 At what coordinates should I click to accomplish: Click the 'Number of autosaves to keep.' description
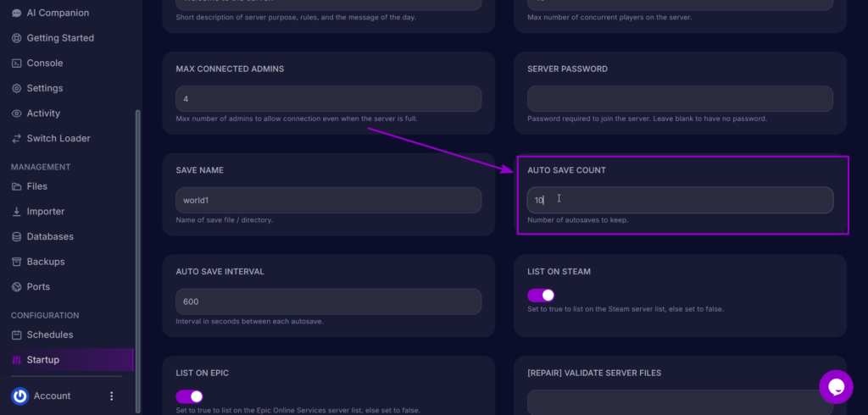pyautogui.click(x=577, y=220)
